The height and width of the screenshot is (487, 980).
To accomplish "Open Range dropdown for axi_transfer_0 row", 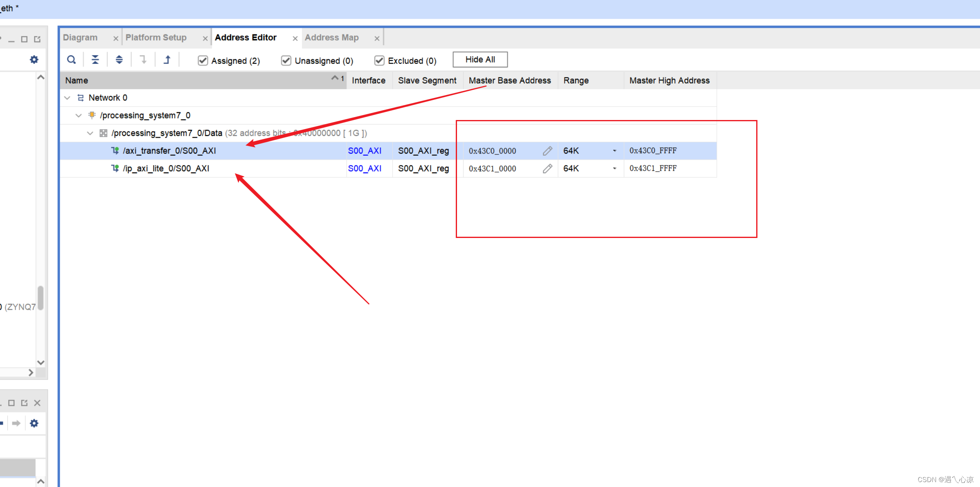I will (614, 151).
